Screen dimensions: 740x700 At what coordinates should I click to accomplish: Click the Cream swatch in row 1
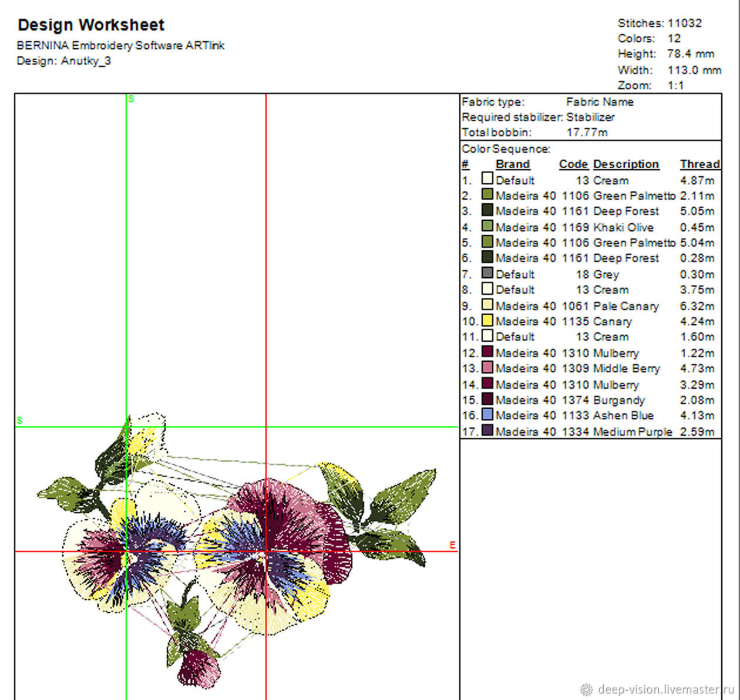click(487, 178)
